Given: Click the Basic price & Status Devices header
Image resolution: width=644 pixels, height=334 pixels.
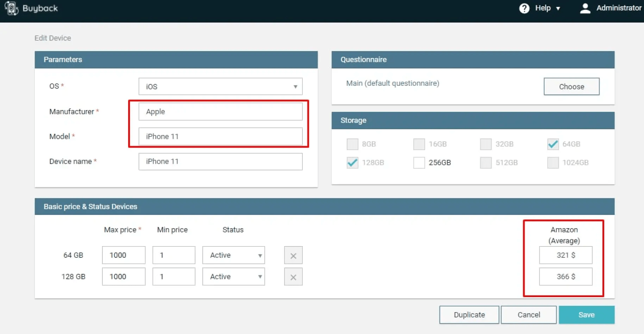Looking at the screenshot, I should point(324,206).
